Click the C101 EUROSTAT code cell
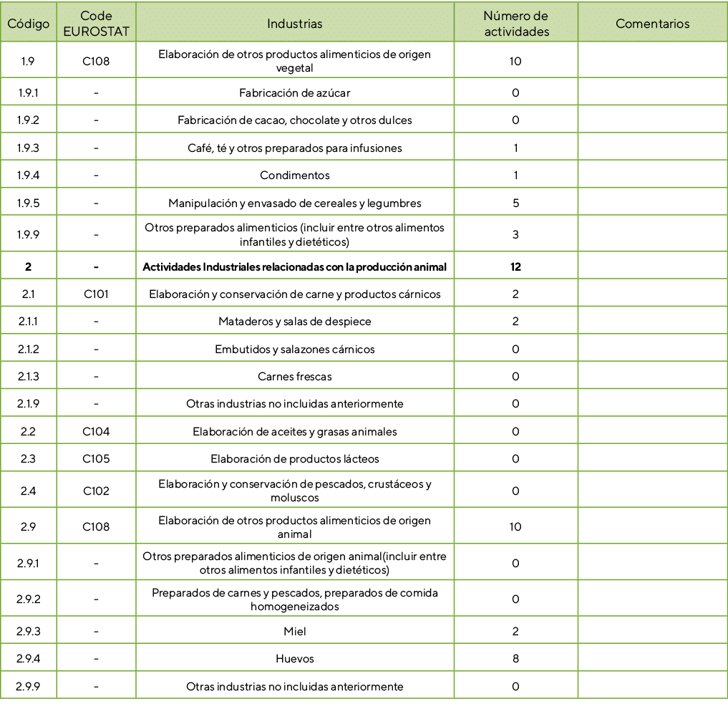 [96, 294]
